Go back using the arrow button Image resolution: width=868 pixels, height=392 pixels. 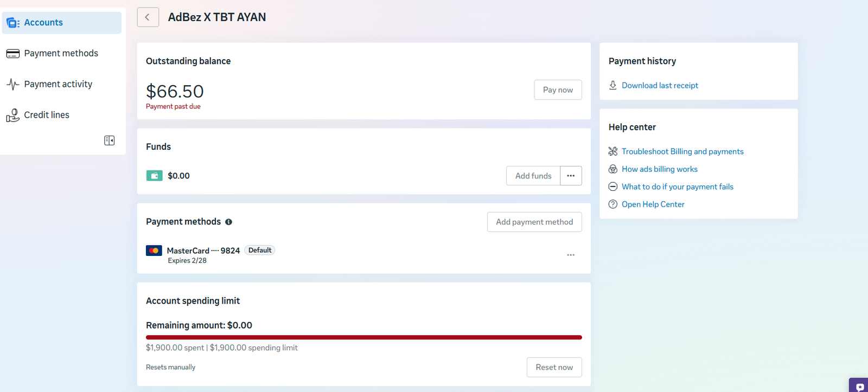point(148,17)
